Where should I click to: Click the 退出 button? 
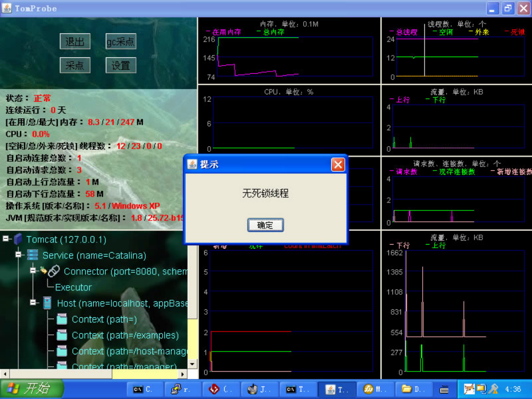[x=75, y=41]
